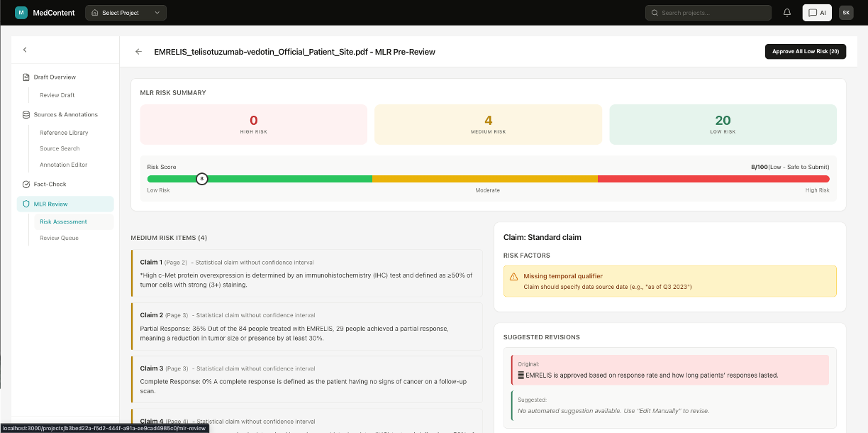
Task: Switch to the Risk Assessment section
Action: pyautogui.click(x=62, y=221)
